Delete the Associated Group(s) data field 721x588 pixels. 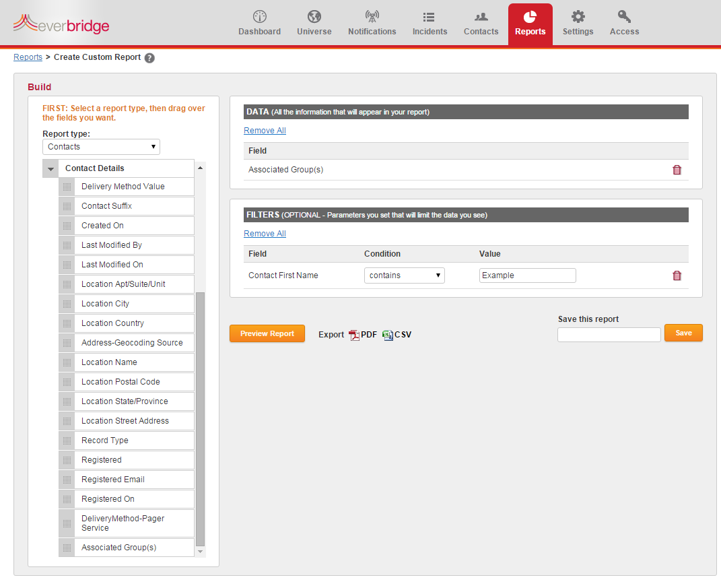677,170
